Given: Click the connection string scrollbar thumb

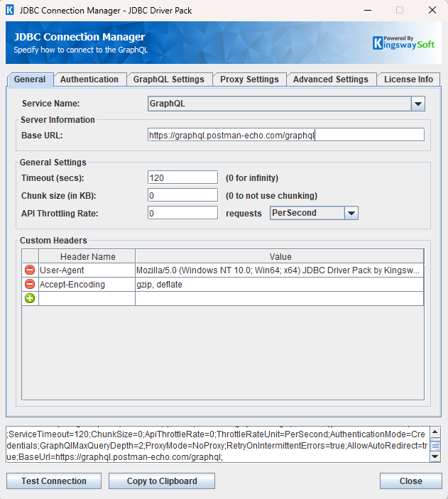Looking at the screenshot, I should coord(435,446).
